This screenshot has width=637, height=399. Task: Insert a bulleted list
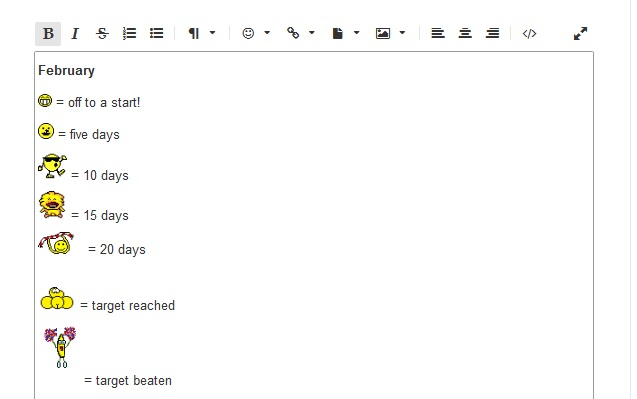tap(156, 34)
